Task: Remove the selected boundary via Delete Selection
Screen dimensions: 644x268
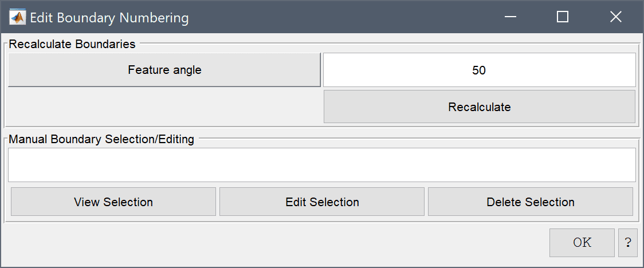Action: click(530, 202)
